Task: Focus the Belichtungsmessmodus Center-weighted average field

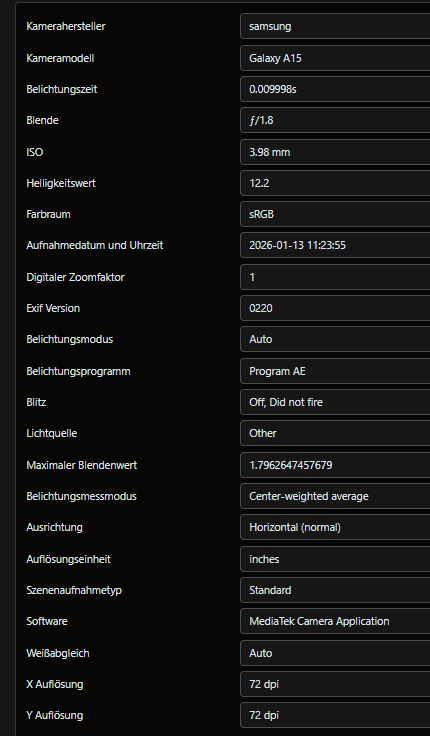Action: tap(335, 496)
